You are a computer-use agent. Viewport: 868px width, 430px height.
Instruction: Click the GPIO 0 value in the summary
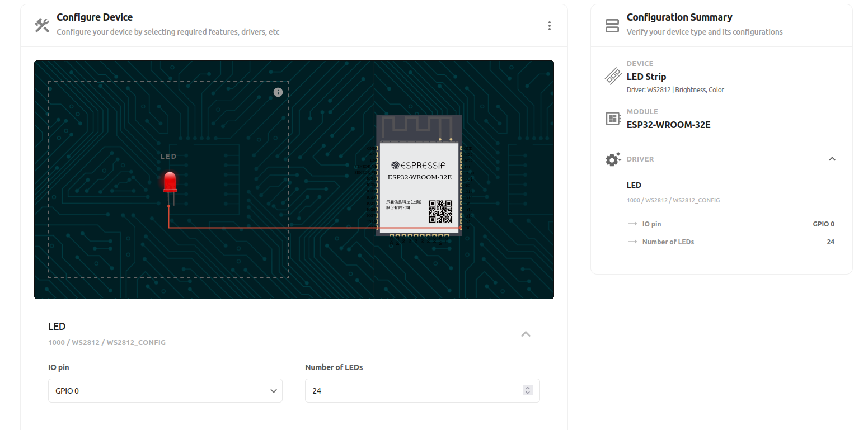tap(824, 224)
